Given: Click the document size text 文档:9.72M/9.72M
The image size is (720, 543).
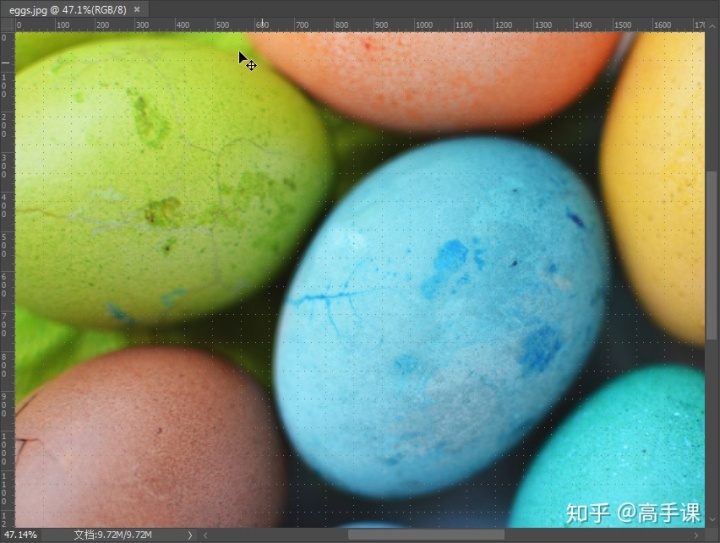Looking at the screenshot, I should (x=113, y=535).
